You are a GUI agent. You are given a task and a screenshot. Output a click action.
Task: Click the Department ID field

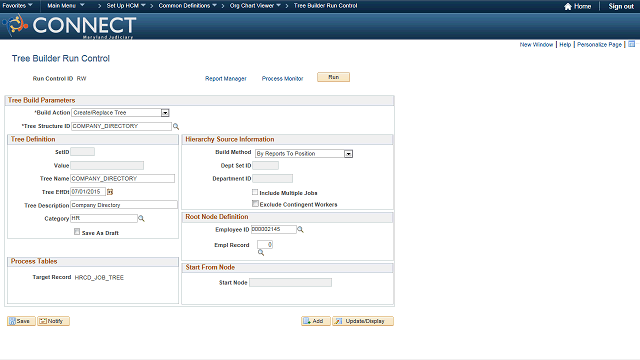point(272,178)
